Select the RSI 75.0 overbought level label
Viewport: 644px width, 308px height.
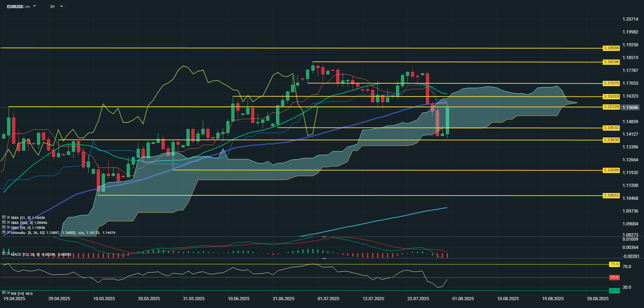614,264
